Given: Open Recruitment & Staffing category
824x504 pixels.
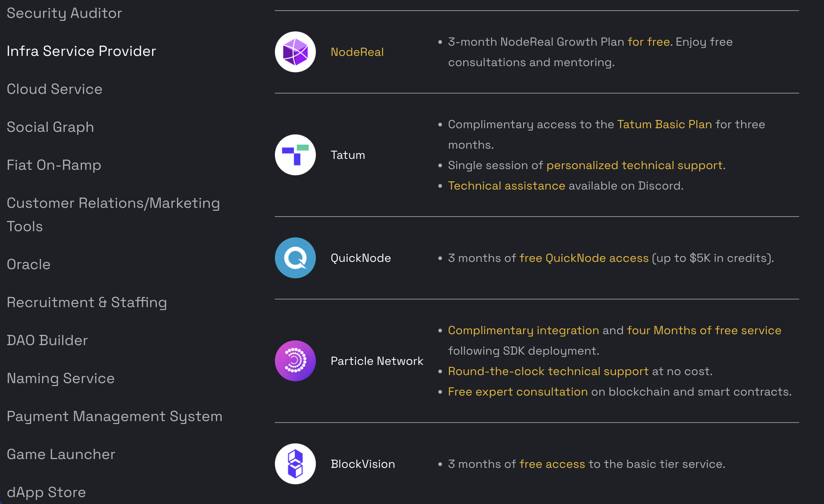Looking at the screenshot, I should pyautogui.click(x=87, y=302).
